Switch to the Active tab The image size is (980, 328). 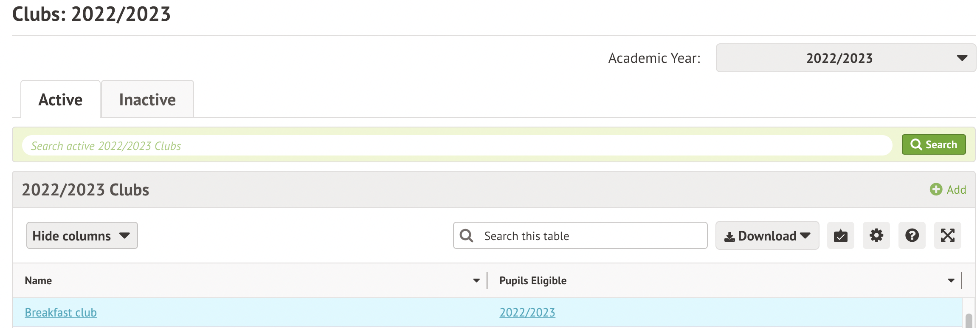point(60,100)
